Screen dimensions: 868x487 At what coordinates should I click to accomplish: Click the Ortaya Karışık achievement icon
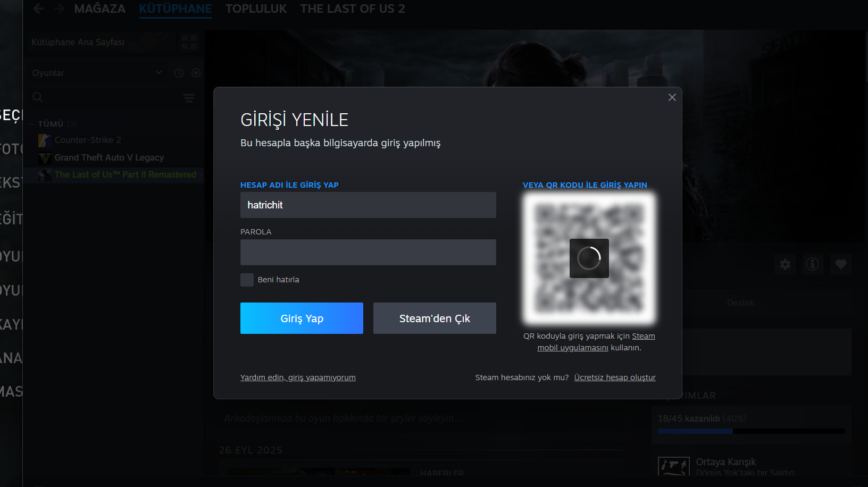coord(673,466)
